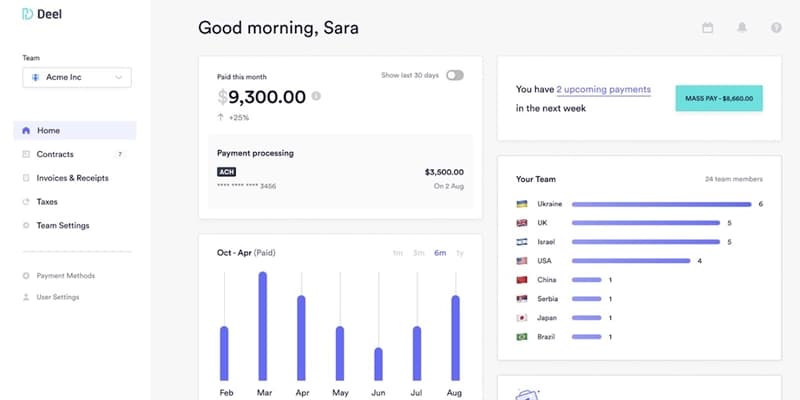Expand the Acme Inc team dropdown
The image size is (800, 400).
[x=77, y=78]
